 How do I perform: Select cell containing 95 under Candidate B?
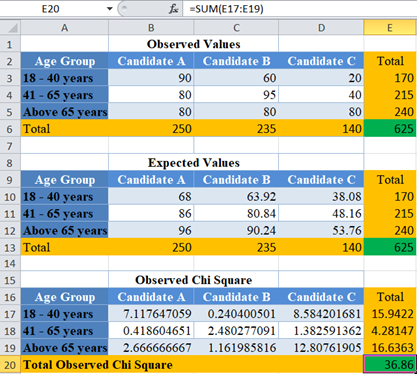[x=236, y=95]
